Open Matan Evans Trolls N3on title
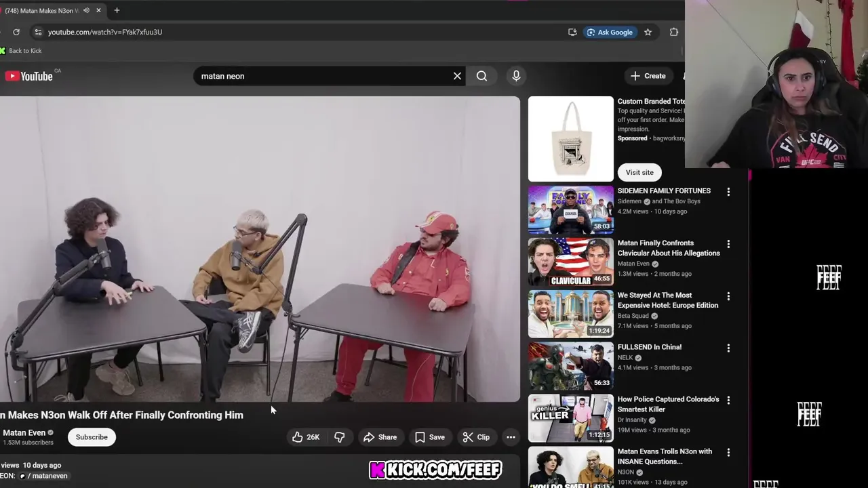Screen dimensions: 868x488 tap(665, 456)
